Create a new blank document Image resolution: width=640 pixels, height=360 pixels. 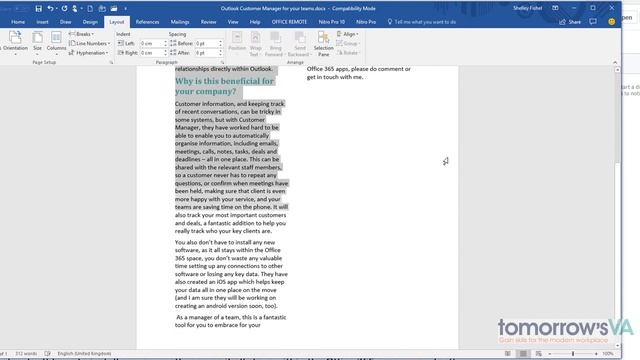pyautogui.click(x=90, y=8)
